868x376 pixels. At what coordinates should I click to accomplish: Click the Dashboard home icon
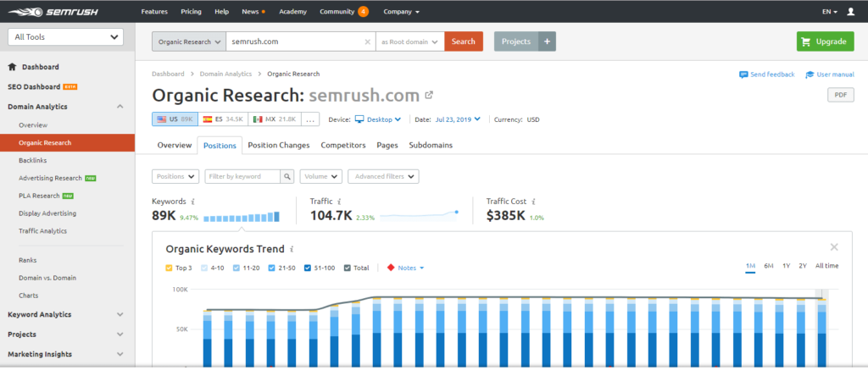[x=12, y=67]
